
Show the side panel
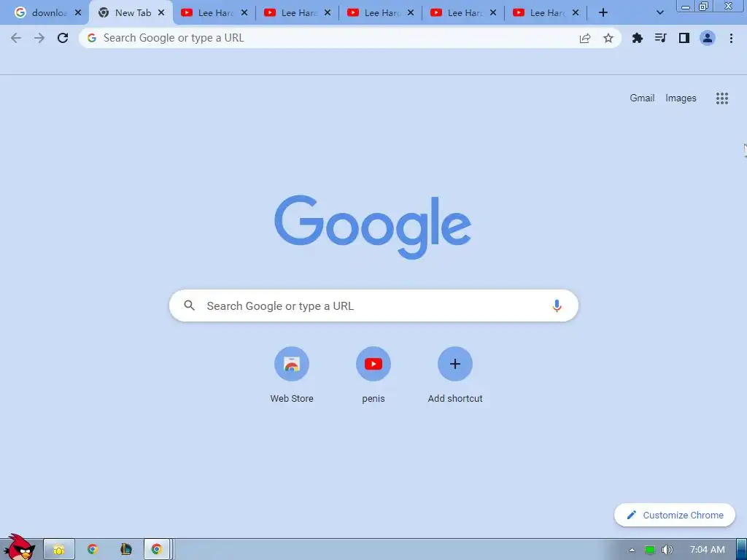684,38
